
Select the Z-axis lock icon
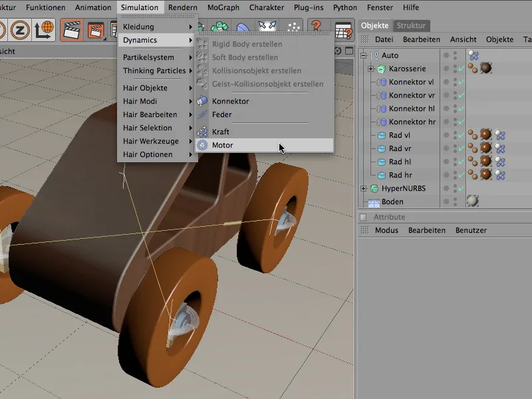click(20, 29)
